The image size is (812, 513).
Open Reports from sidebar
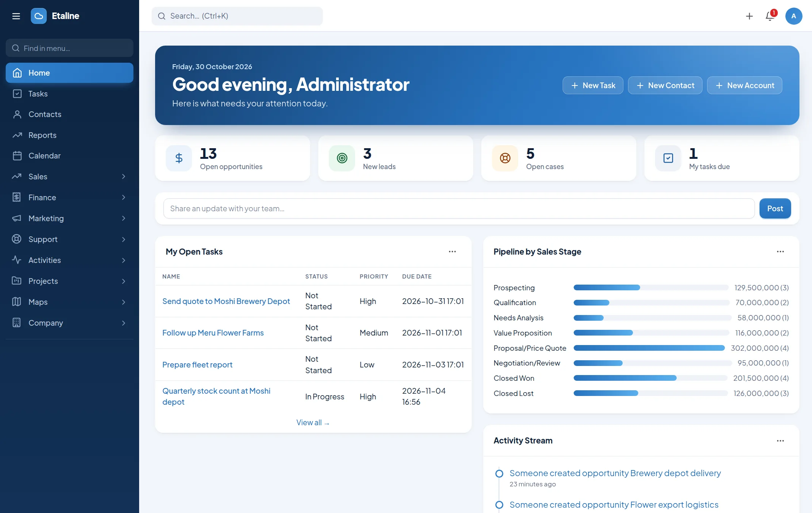click(x=70, y=135)
